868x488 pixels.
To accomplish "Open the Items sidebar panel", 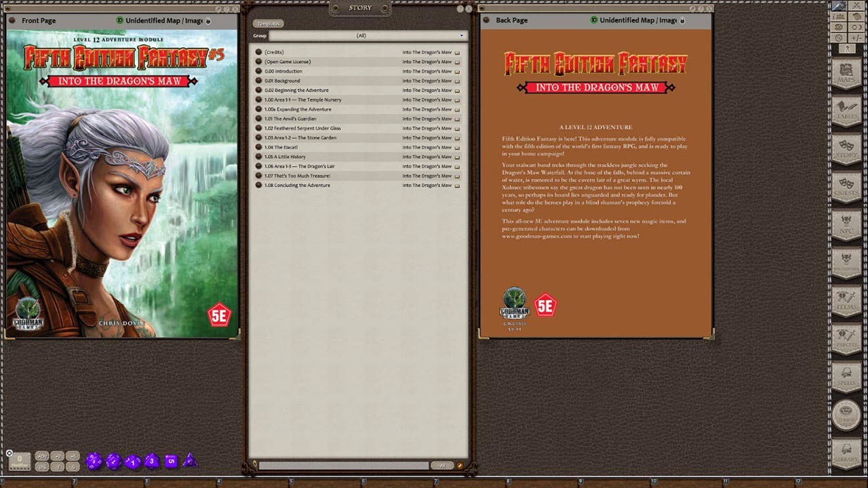I will pos(846,300).
